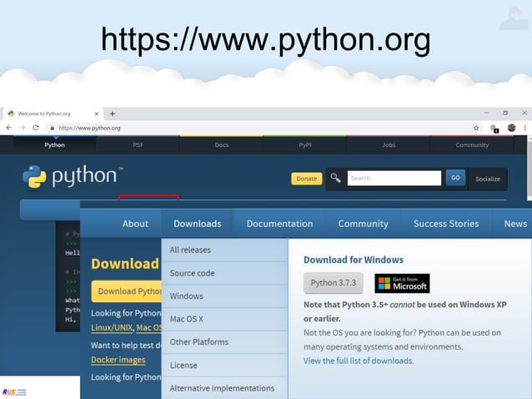Click the browser forward arrow
Viewport: 532px width, 399px height.
coord(23,128)
